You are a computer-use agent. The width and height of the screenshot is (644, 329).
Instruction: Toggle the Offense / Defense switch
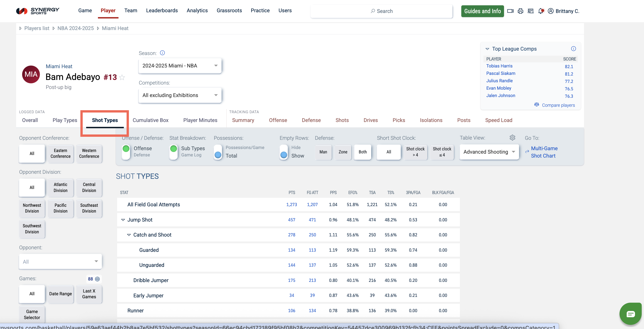click(126, 152)
